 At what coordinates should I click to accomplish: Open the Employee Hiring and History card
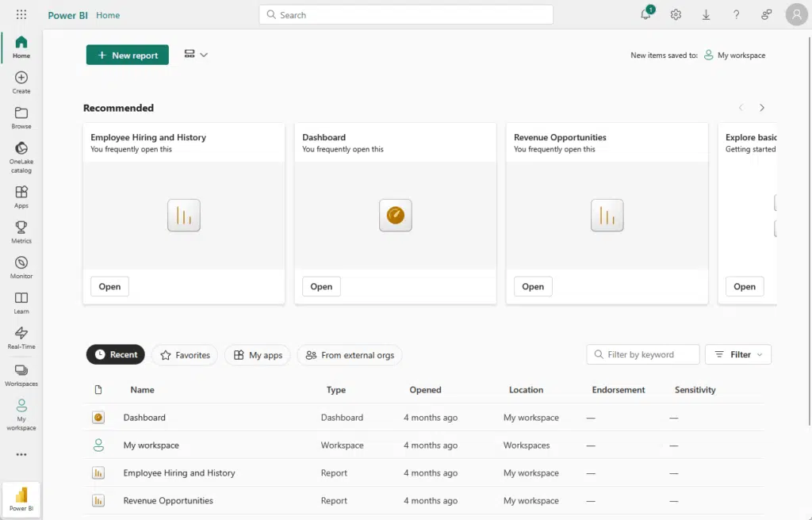coord(109,286)
